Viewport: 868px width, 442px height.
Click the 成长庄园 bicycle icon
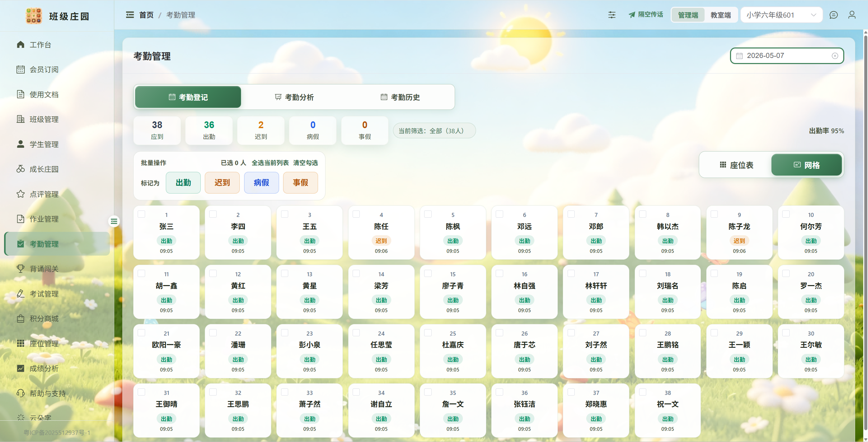21,169
